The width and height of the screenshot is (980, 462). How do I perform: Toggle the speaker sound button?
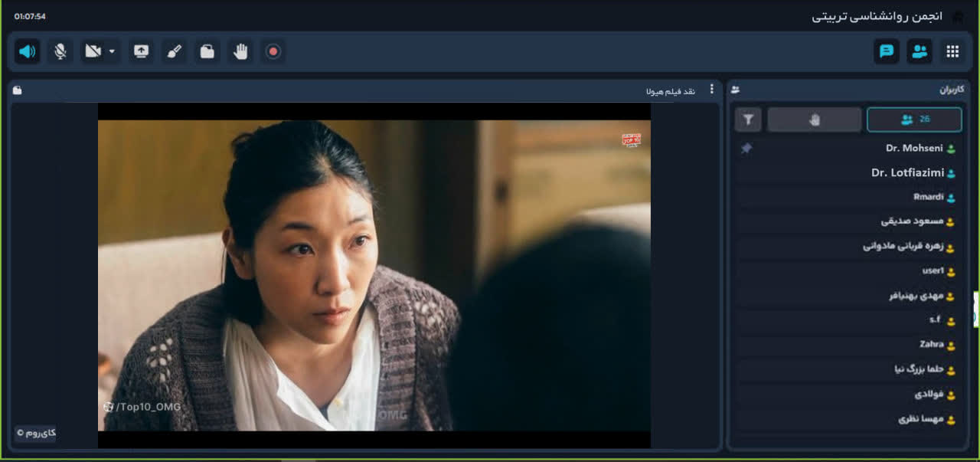point(28,51)
